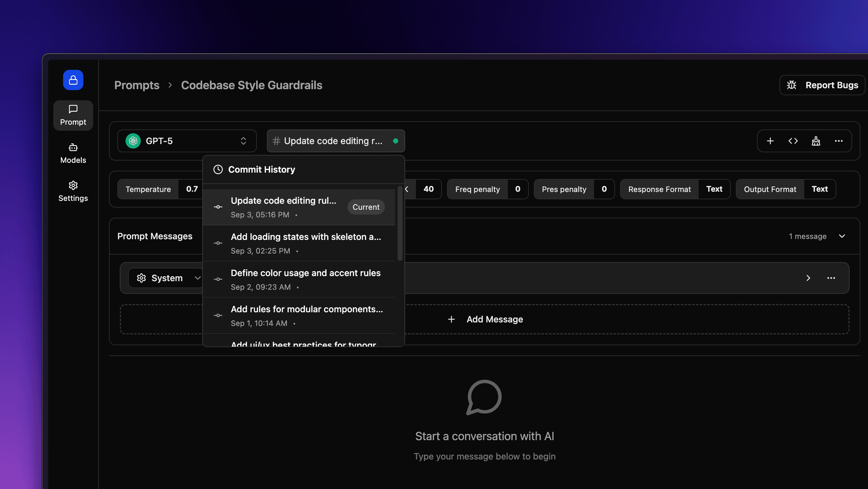Click the Report Bugs button
This screenshot has height=489, width=868.
click(822, 85)
